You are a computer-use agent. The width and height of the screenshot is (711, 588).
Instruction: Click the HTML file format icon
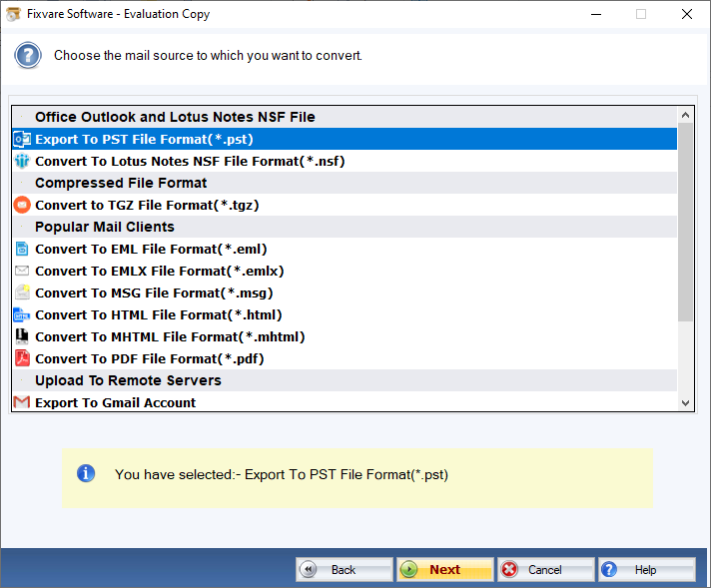click(22, 314)
